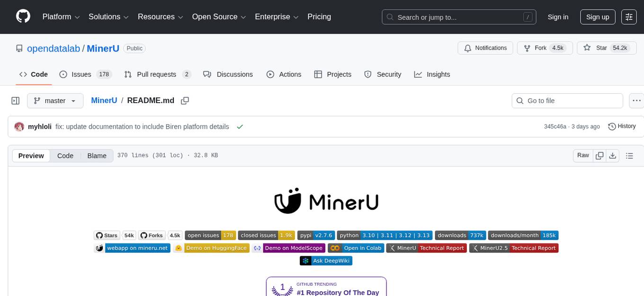Switch to the Blame tab
This screenshot has height=296, width=644.
(x=97, y=156)
